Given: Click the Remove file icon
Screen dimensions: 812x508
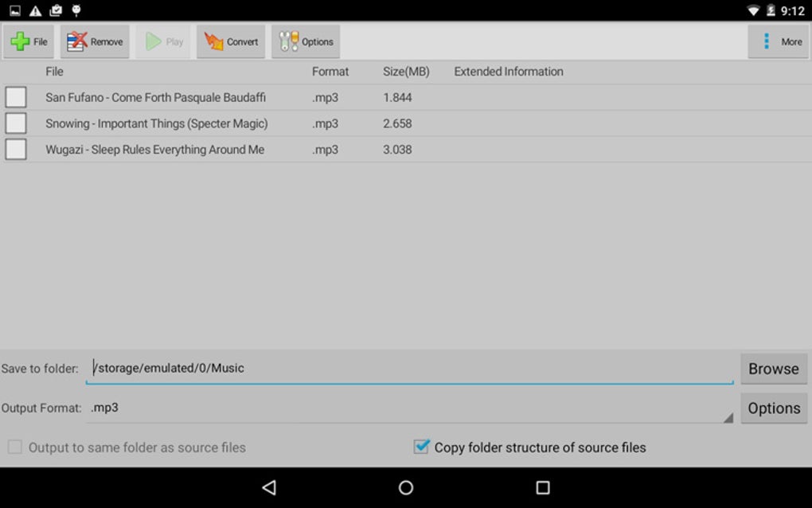Looking at the screenshot, I should (76, 41).
